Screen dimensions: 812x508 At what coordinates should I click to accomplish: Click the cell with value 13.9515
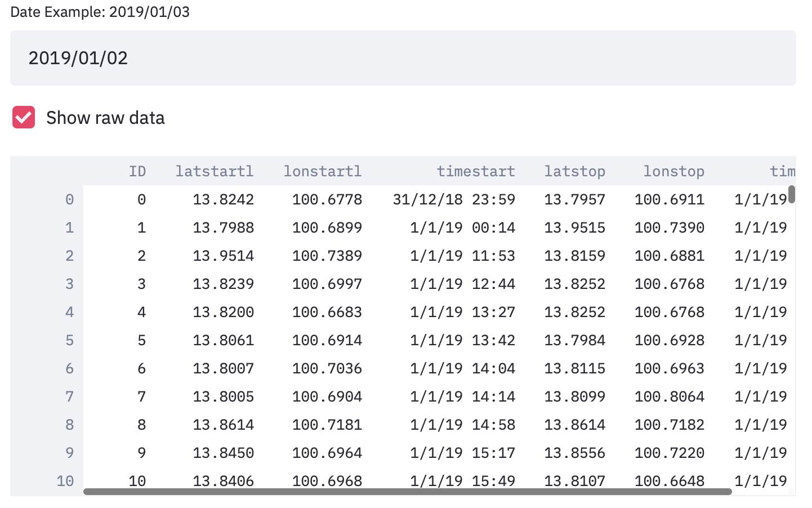pyautogui.click(x=574, y=227)
